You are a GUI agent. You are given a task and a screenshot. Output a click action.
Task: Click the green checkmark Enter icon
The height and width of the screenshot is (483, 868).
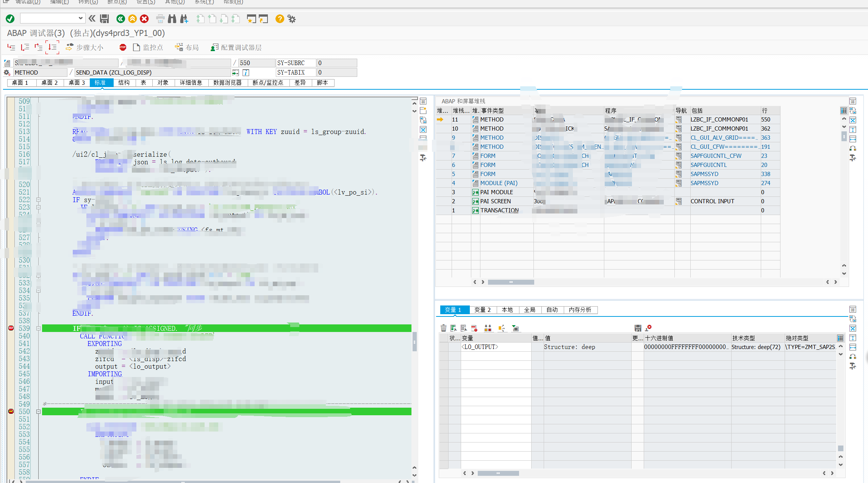[x=10, y=19]
